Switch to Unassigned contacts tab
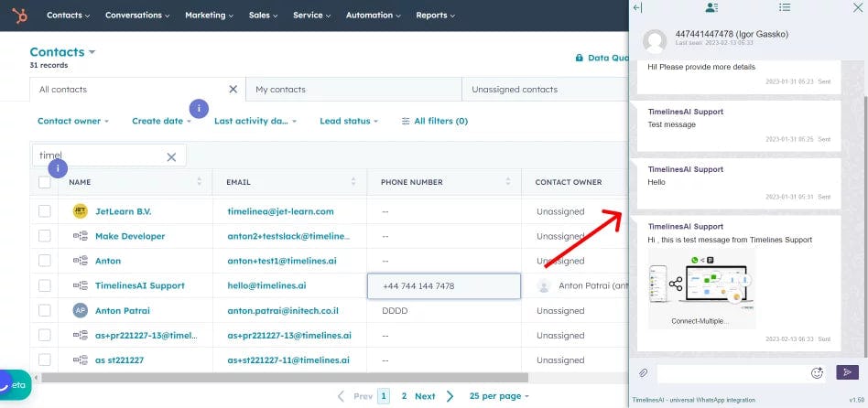This screenshot has height=408, width=868. point(545,89)
